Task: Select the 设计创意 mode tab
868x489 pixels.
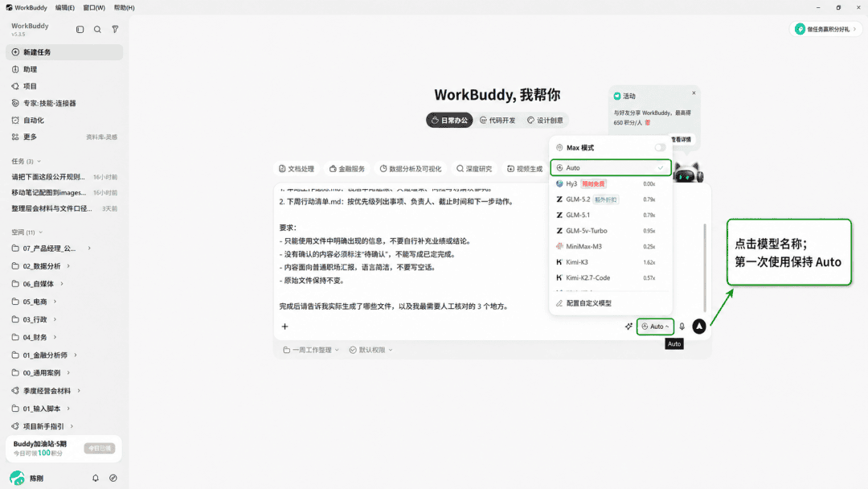Action: [545, 120]
